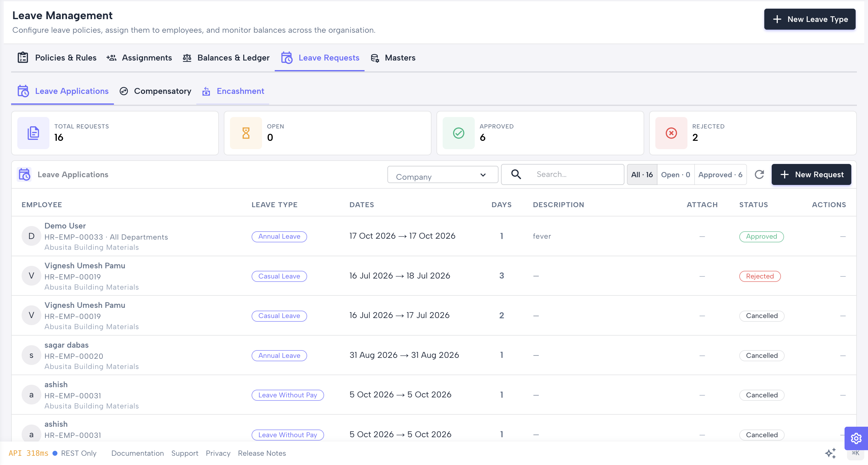868x465 pixels.
Task: Open the Assignments tab
Action: [139, 58]
